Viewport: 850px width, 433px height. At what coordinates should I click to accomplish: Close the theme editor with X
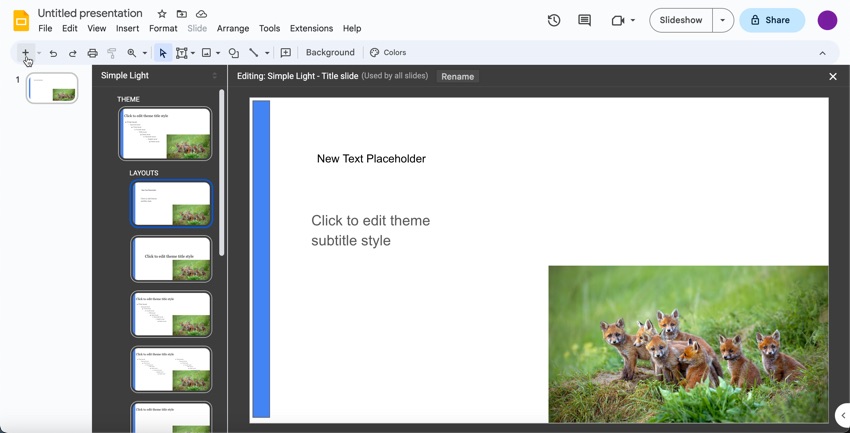[x=833, y=76]
